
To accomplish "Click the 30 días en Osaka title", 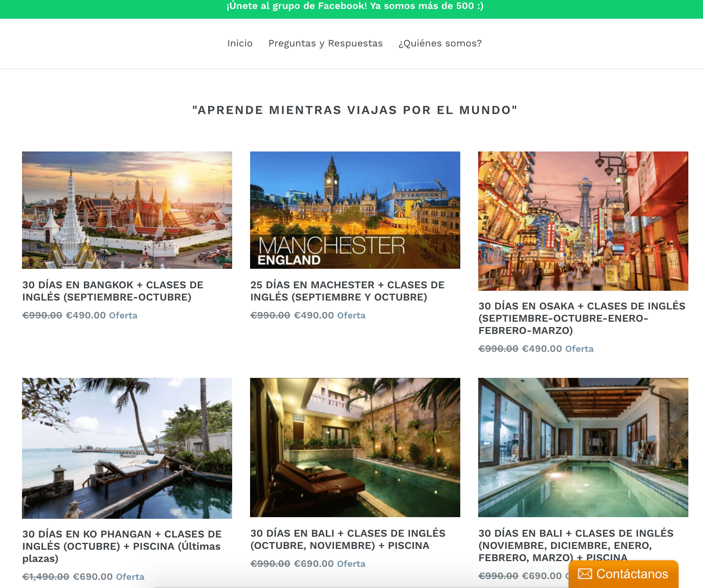I will tap(582, 318).
